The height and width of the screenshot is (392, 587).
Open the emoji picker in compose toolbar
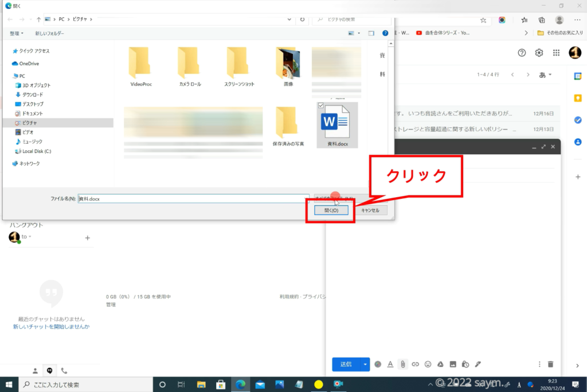coord(428,364)
